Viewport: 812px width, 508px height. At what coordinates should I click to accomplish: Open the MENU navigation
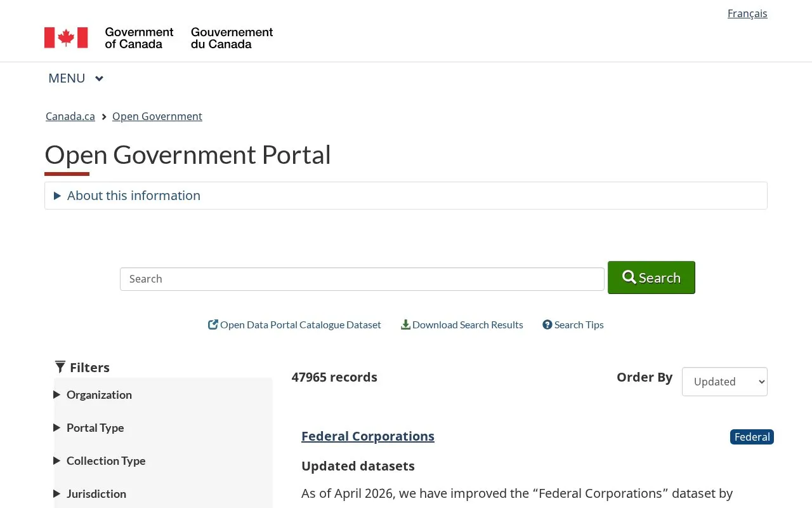coord(75,78)
